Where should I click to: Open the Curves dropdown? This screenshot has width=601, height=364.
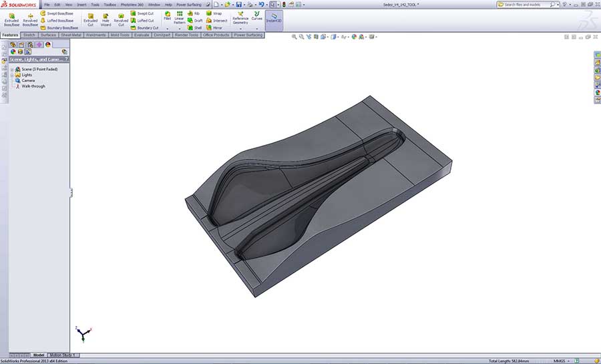256,17
